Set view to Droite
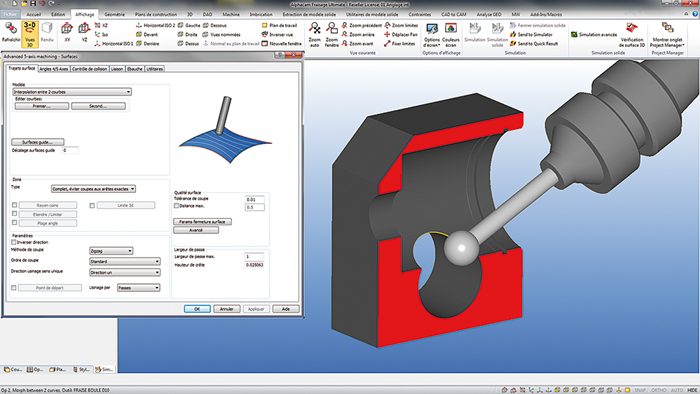The width and height of the screenshot is (700, 394). (188, 34)
